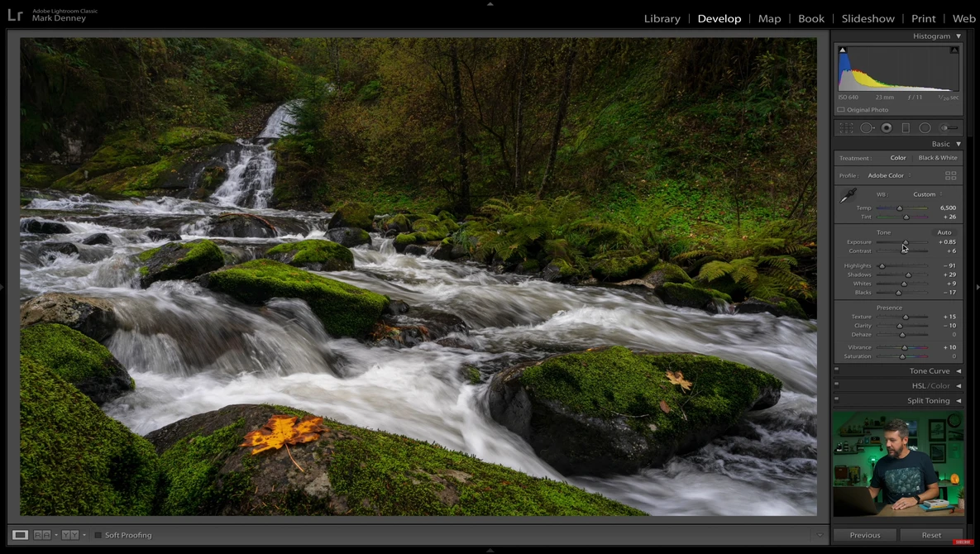980x554 pixels.
Task: Click the Highlights slider handle
Action: point(882,266)
